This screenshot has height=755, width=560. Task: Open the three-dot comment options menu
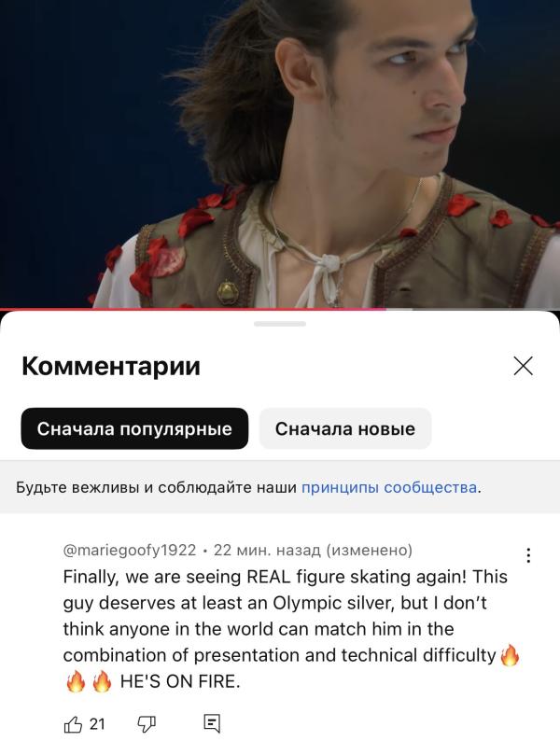point(528,555)
